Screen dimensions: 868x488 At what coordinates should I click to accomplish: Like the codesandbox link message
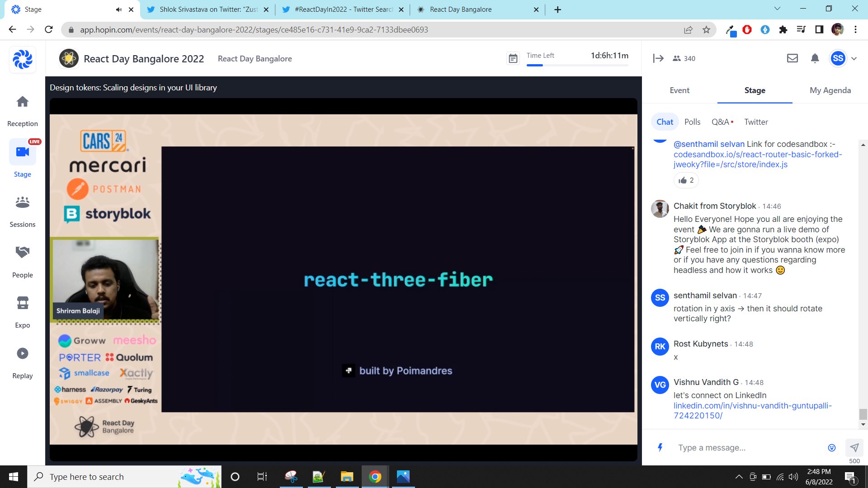[686, 180]
